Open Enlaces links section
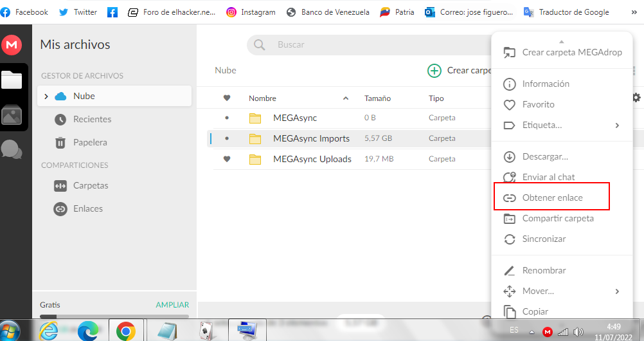 click(x=88, y=208)
